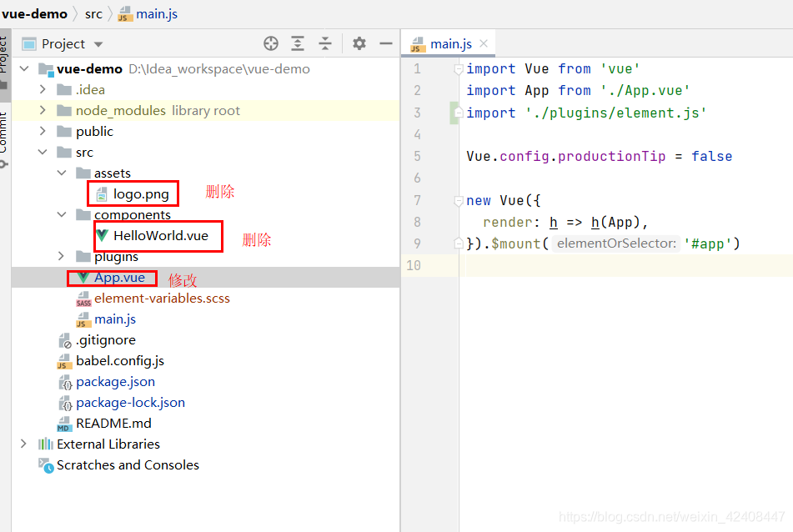
Task: Close the main.js editor tab
Action: pyautogui.click(x=484, y=43)
